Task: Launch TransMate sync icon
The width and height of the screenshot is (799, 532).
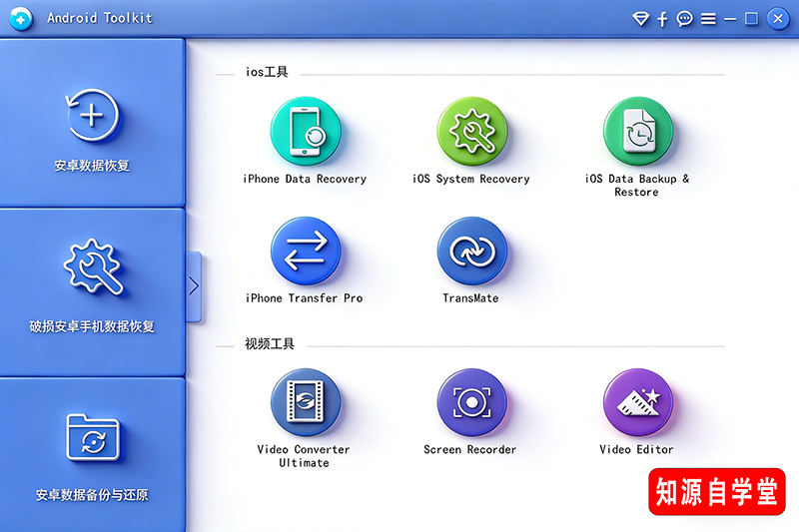Action: coord(471,251)
